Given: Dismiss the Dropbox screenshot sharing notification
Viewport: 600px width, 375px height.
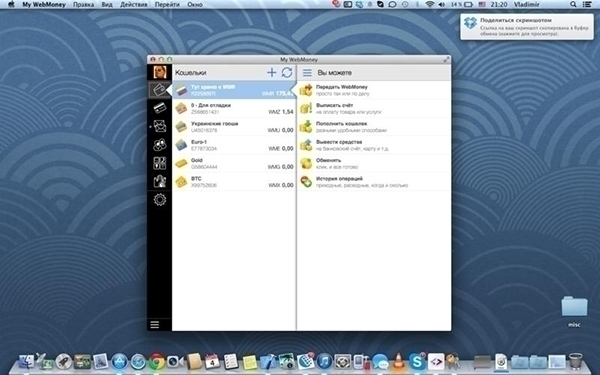Looking at the screenshot, I should tap(527, 27).
